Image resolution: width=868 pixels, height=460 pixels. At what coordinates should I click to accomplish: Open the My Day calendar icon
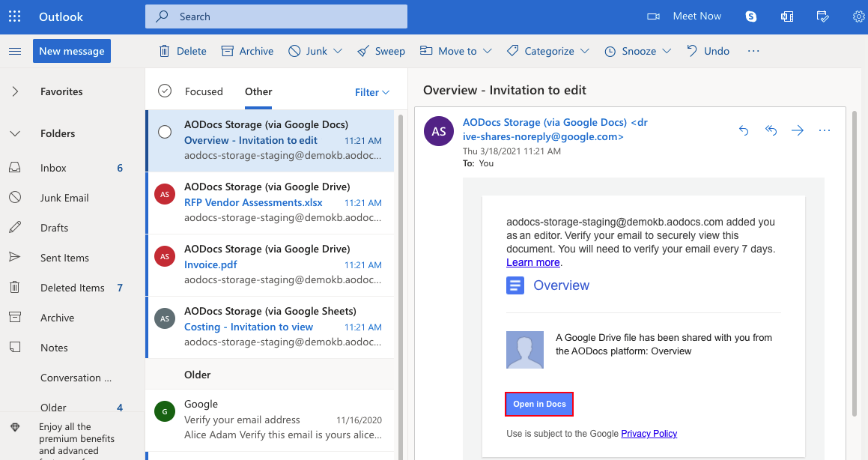pos(822,16)
